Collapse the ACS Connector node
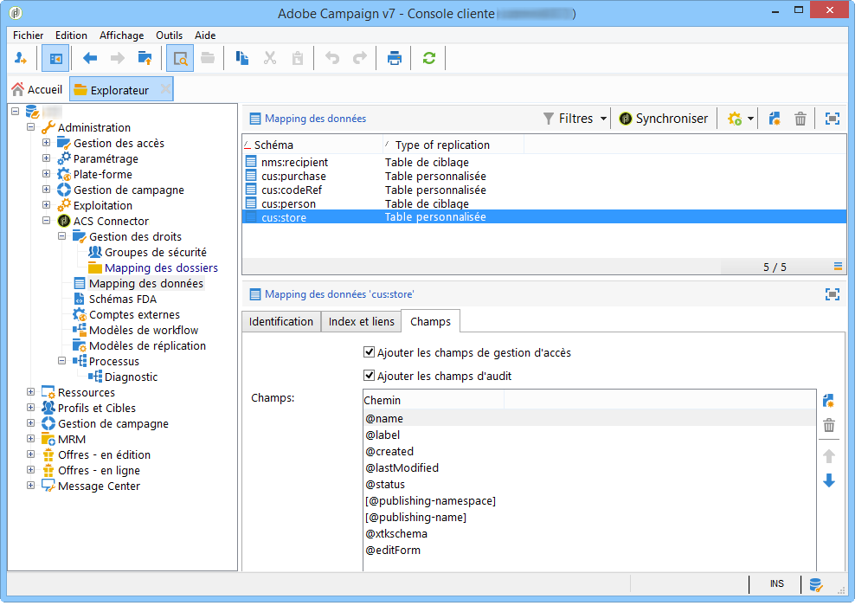Screen dimensions: 868x612 click(x=46, y=221)
